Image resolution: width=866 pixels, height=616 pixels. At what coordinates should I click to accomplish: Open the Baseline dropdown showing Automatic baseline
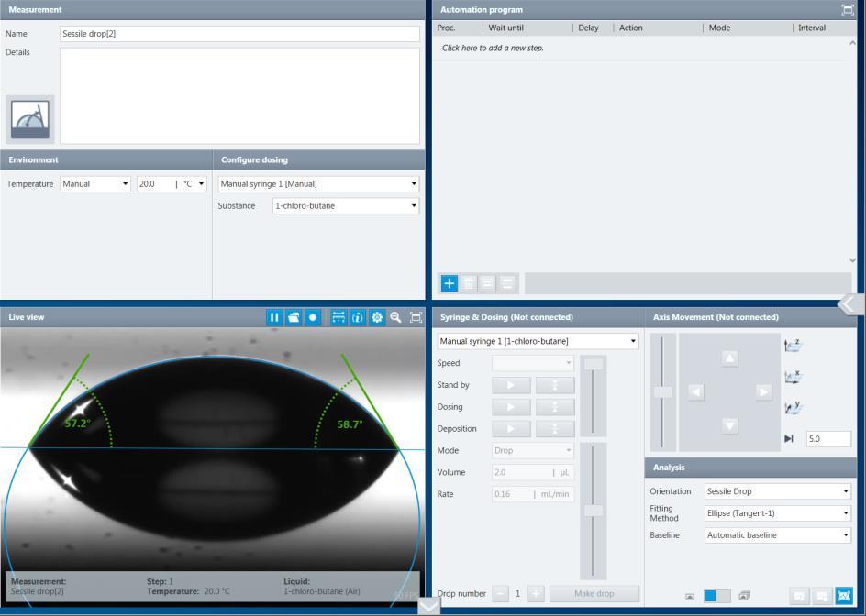click(778, 534)
